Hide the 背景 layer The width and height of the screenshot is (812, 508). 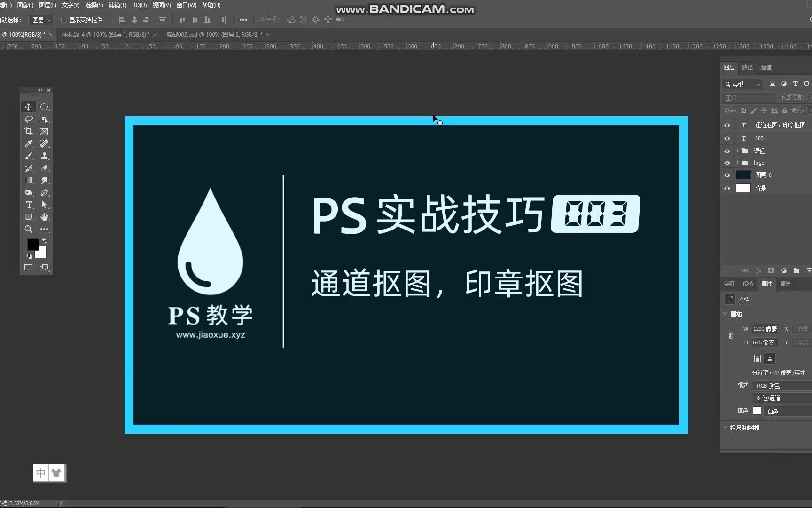point(727,188)
